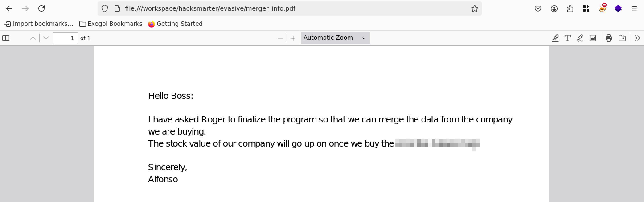This screenshot has height=202, width=644.
Task: Save the PDF file
Action: (x=622, y=38)
